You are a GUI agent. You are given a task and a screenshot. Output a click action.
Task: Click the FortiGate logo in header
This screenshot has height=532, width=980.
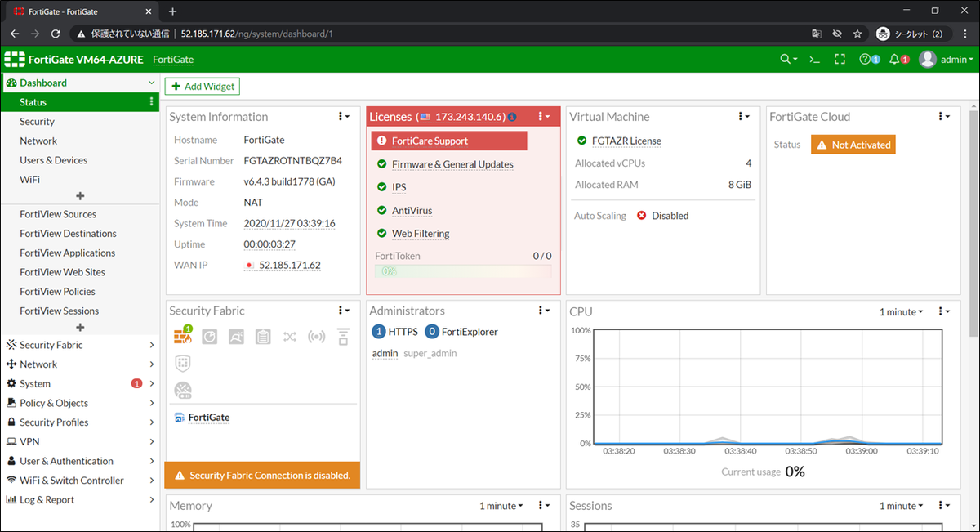coord(15,60)
